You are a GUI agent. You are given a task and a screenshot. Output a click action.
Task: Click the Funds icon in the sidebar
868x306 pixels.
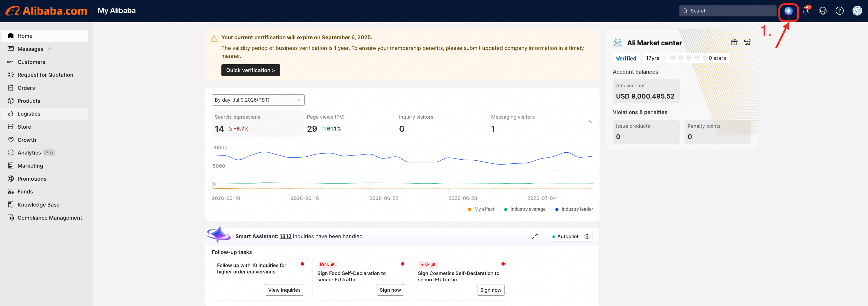pos(11,191)
